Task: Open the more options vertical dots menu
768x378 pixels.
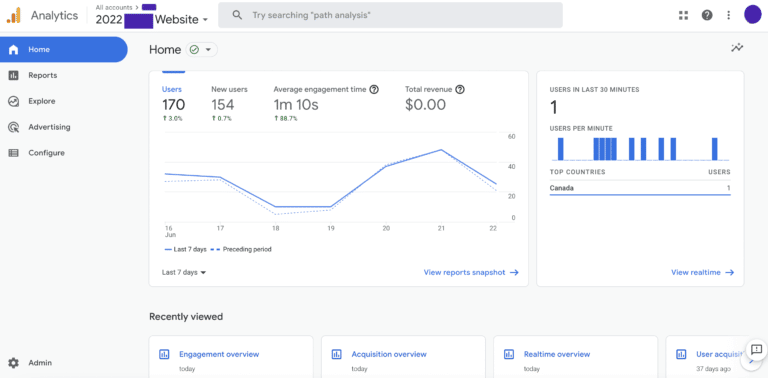Action: pyautogui.click(x=729, y=15)
